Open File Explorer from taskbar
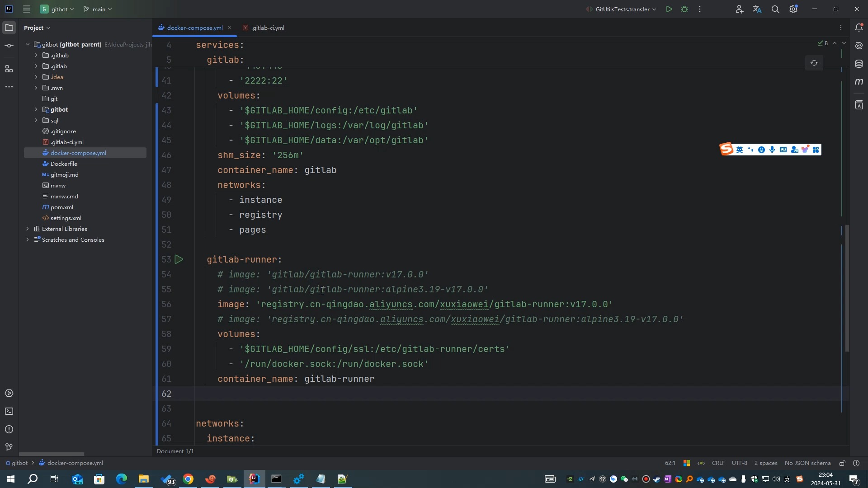The width and height of the screenshot is (868, 488). click(x=144, y=479)
